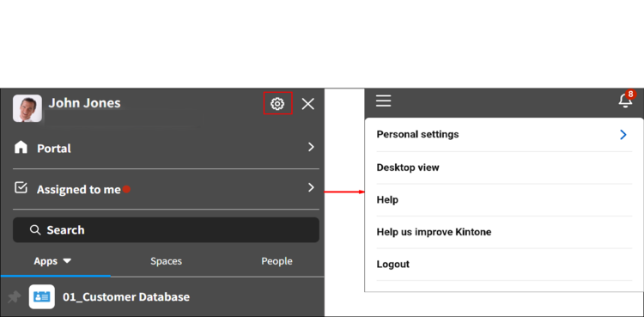Expand the Assigned to me chevron
The height and width of the screenshot is (317, 644).
[x=311, y=187]
